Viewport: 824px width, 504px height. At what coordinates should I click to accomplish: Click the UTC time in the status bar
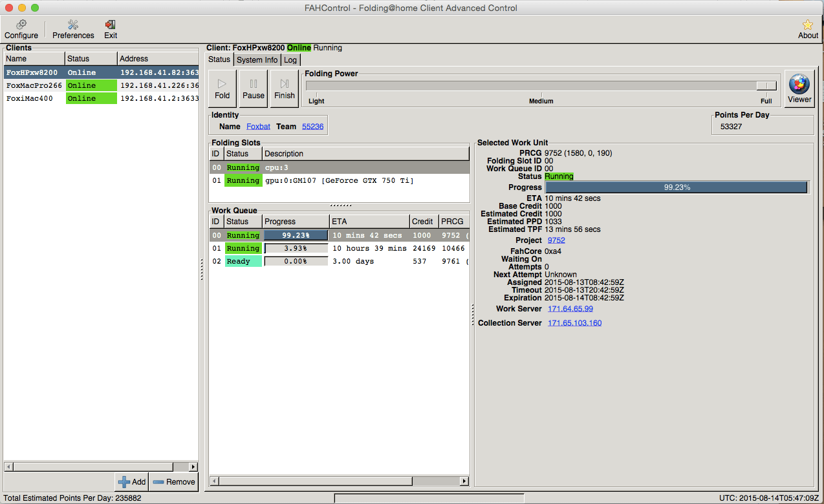click(769, 498)
